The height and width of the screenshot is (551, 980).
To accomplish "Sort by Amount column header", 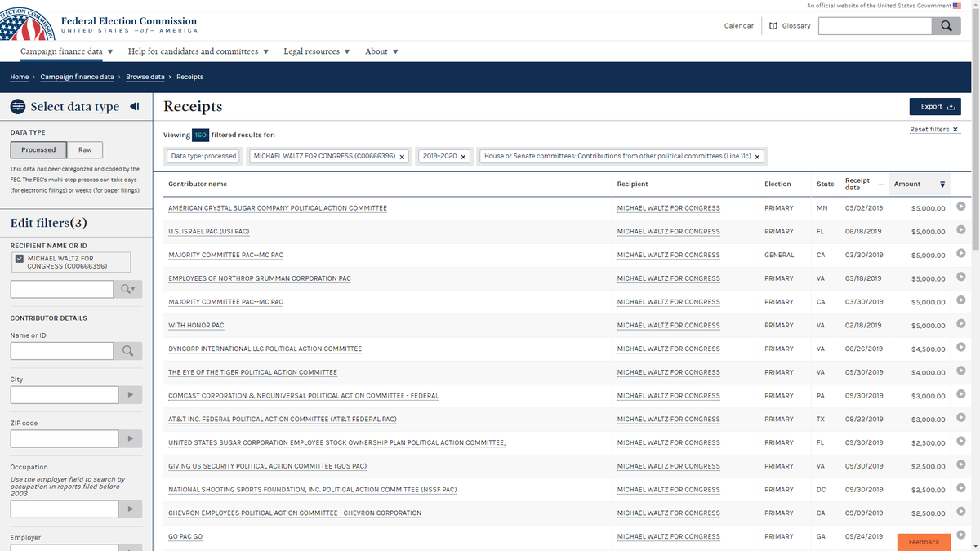I will pos(920,184).
